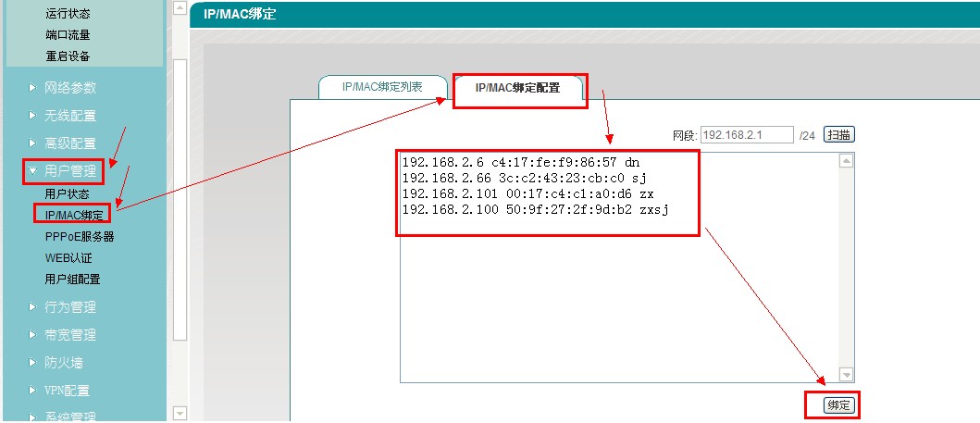Open the IP/MAC绑定 sidebar item
Viewport: 980px width, 423px height.
74,215
